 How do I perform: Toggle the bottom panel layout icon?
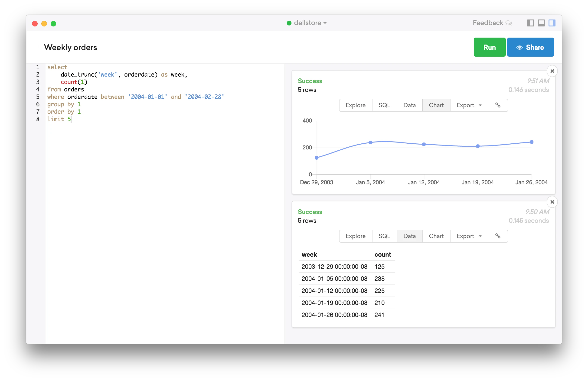[541, 23]
